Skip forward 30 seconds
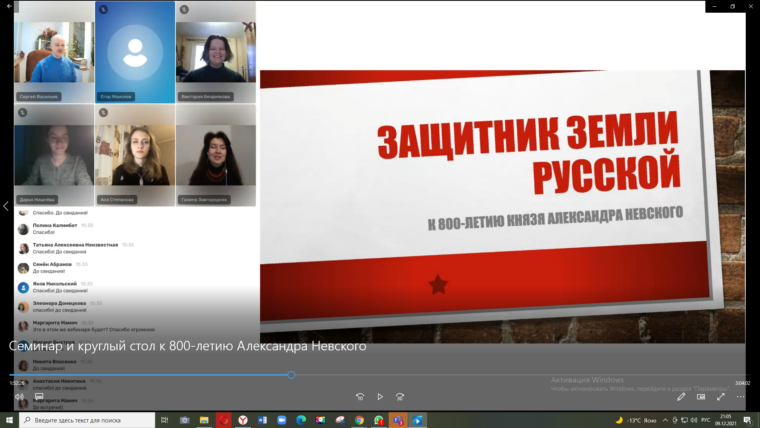Image resolution: width=760 pixels, height=428 pixels. 399,397
